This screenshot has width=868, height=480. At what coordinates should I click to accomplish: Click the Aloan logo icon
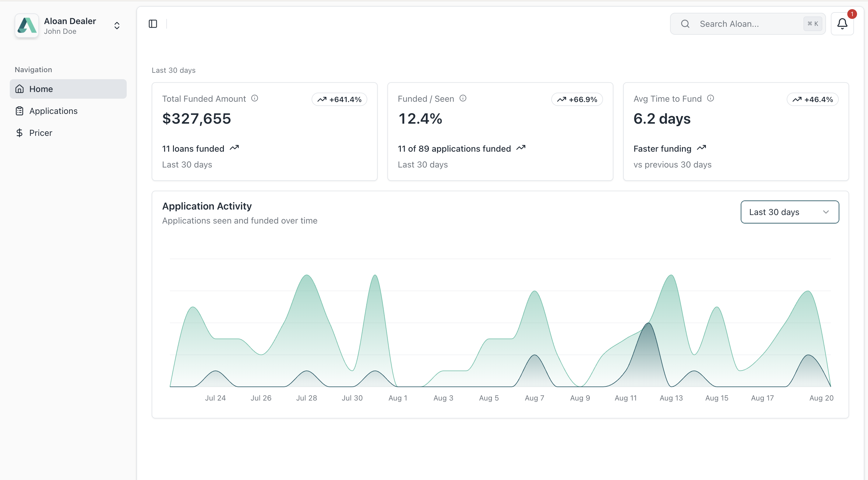pyautogui.click(x=27, y=26)
